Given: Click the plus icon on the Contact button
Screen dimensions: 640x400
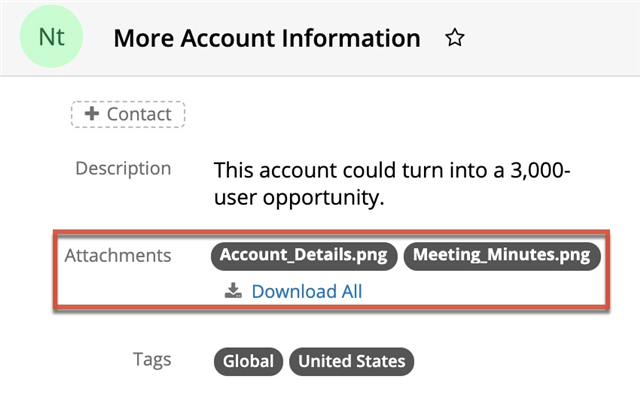Looking at the screenshot, I should tap(91, 114).
